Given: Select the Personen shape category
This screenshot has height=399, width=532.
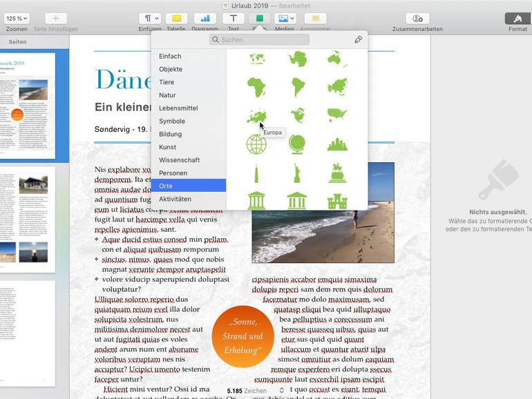Looking at the screenshot, I should click(x=189, y=173).
